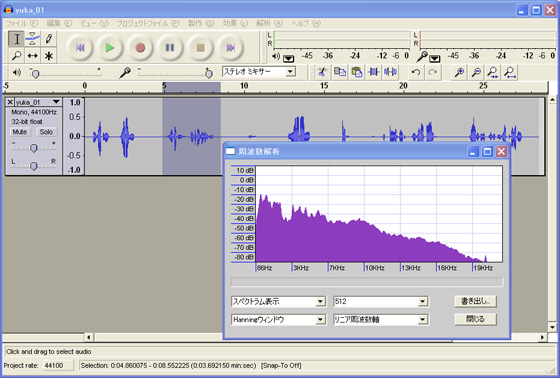Click the horizontal scrollbar left arrow
Image resolution: width=560 pixels, height=378 pixels.
[89, 337]
